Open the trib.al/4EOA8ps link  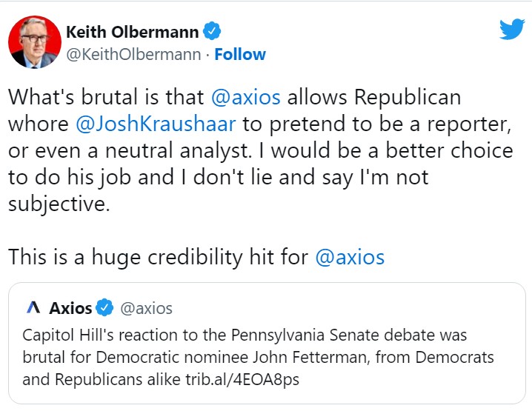pyautogui.click(x=242, y=379)
